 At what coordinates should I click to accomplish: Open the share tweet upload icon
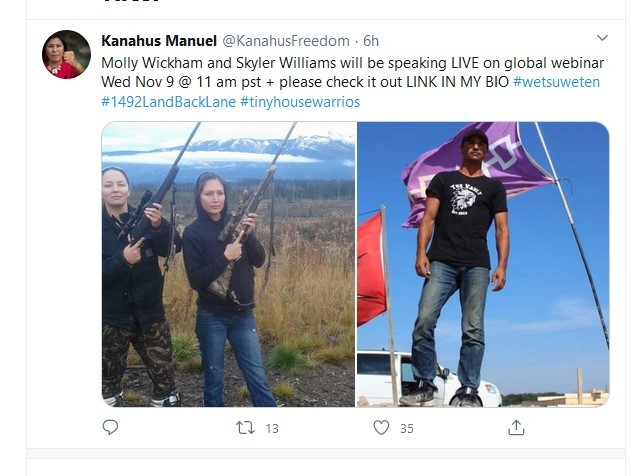516,428
